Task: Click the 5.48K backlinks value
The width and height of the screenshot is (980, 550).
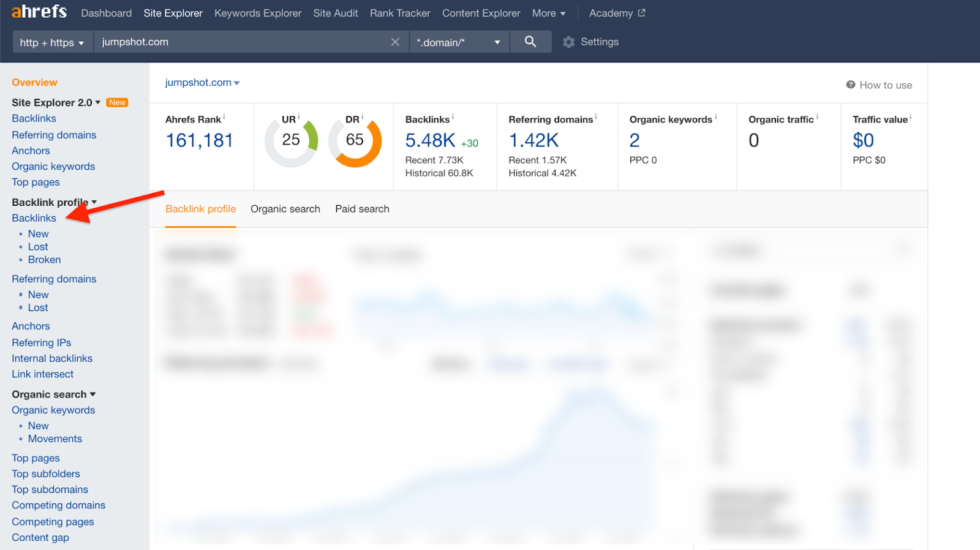Action: (430, 140)
